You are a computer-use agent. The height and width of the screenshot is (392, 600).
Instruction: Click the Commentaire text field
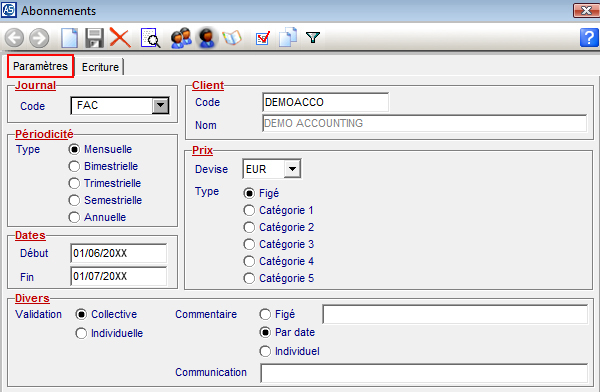point(455,314)
